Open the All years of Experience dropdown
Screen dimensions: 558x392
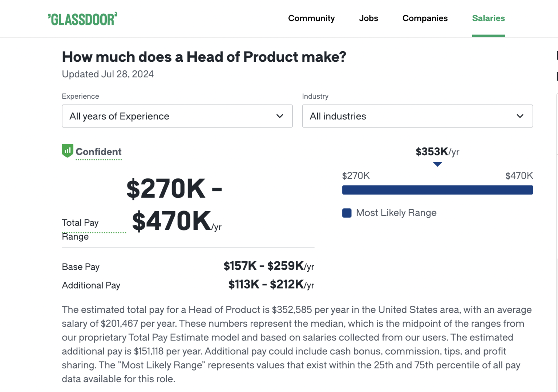[177, 116]
